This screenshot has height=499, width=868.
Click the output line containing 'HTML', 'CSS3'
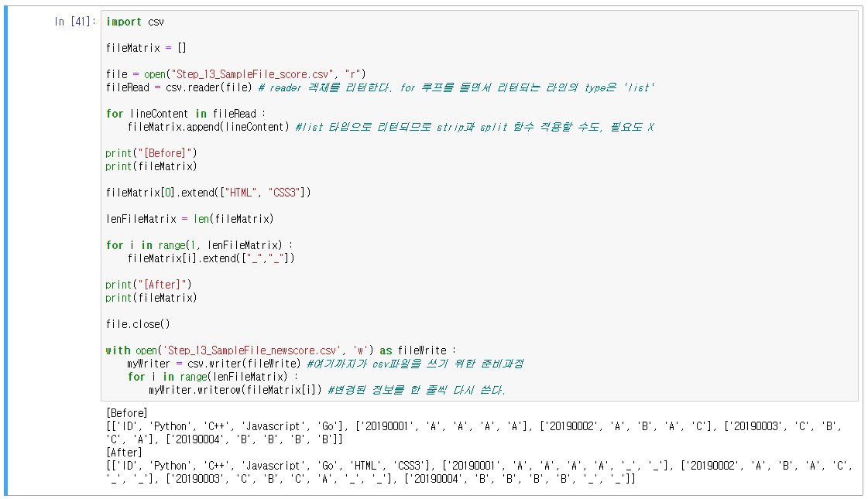(479, 466)
